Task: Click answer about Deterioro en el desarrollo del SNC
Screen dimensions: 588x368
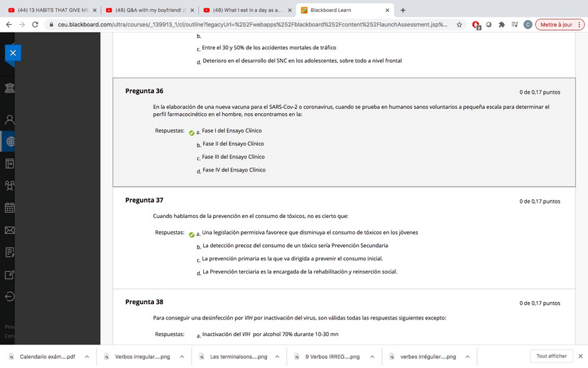Action: point(302,61)
